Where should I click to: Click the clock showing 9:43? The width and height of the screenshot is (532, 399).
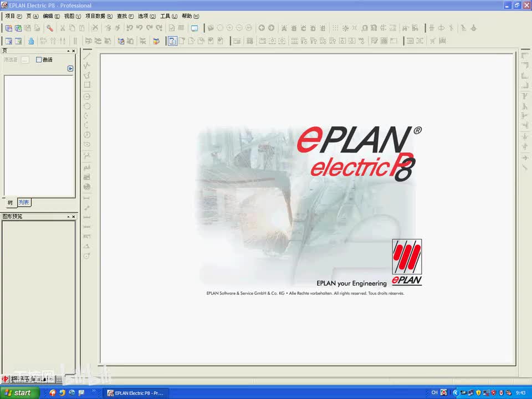(x=521, y=393)
